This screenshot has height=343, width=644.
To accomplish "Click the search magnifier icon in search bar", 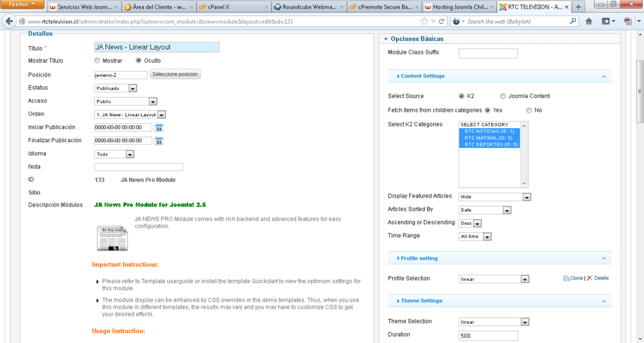I will point(573,21).
